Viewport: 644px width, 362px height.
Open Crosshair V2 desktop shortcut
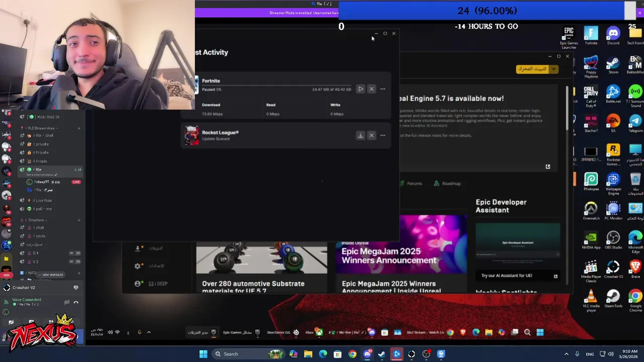coord(613,269)
